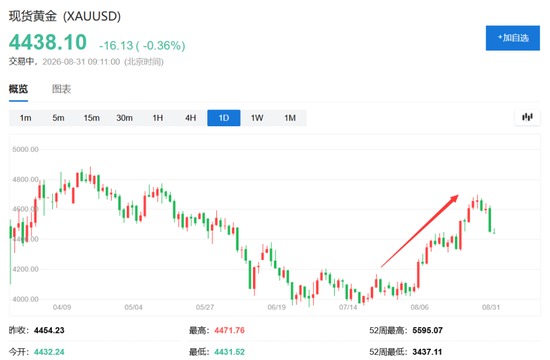This screenshot has width=550, height=360.
Task: Click the 最高 value 4471.76
Action: click(229, 330)
